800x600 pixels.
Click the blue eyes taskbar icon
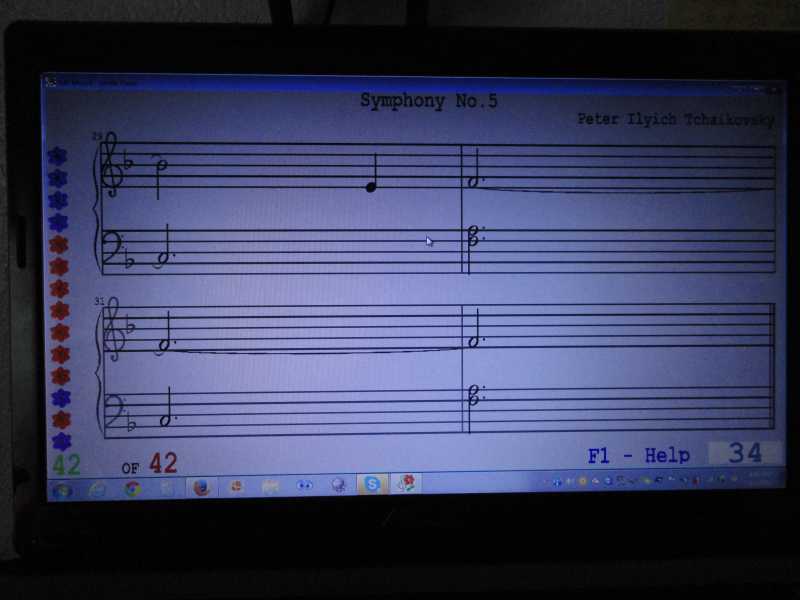(x=304, y=485)
